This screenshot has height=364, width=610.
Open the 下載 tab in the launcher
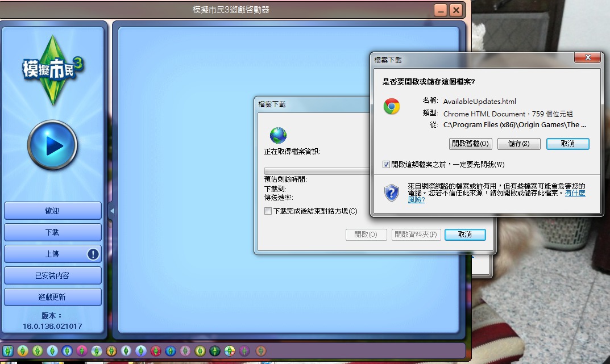pos(52,232)
